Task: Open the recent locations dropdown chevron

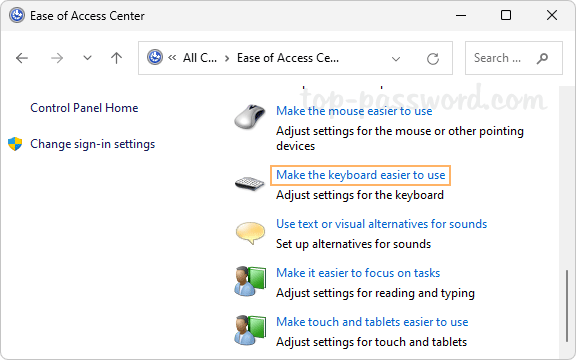Action: tap(87, 58)
